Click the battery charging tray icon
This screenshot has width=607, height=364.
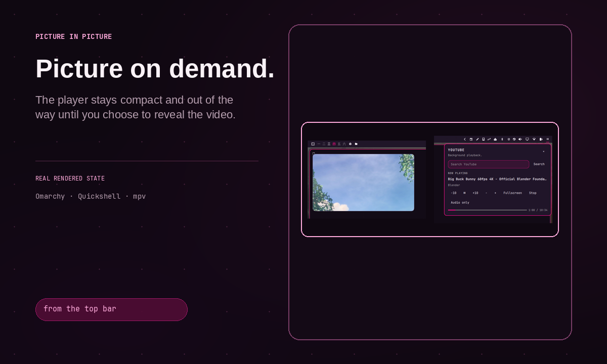click(x=541, y=139)
